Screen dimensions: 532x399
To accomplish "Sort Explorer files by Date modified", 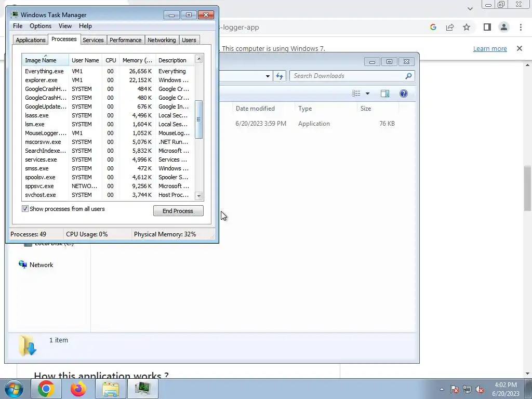I will (263, 109).
